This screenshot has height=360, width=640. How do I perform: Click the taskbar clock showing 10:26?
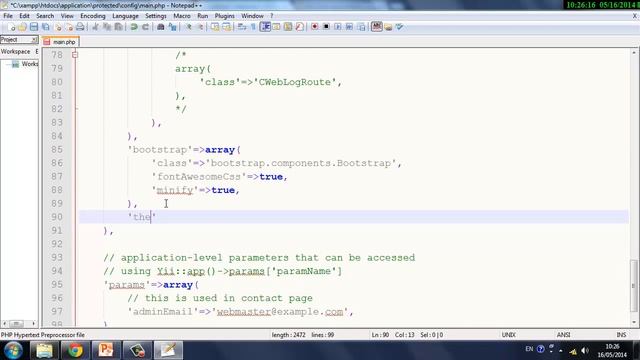click(612, 351)
